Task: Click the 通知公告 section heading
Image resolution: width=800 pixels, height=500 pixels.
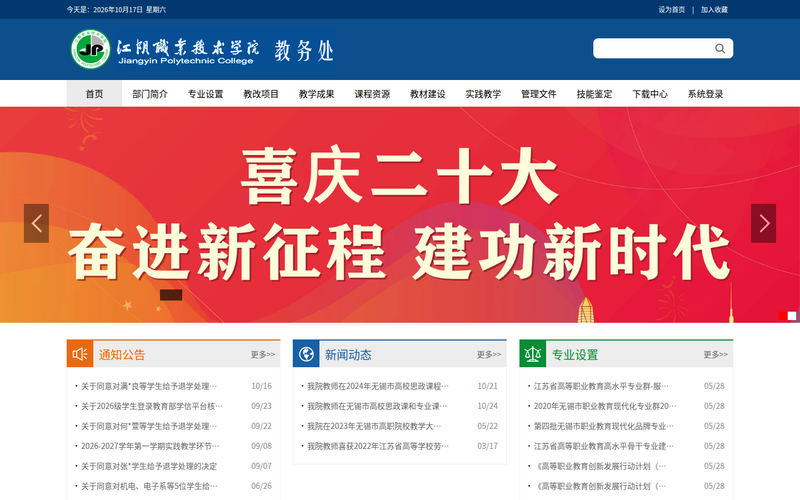Action: [x=122, y=355]
